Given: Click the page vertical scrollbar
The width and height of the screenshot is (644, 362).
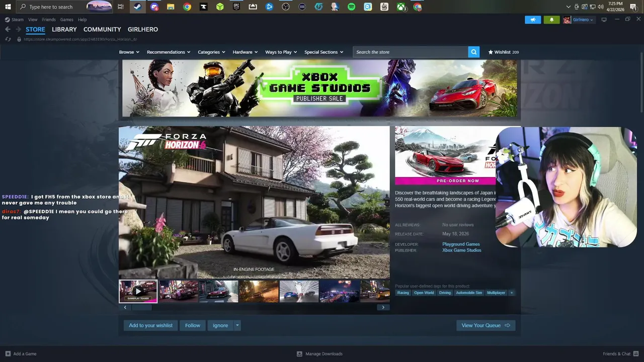Looking at the screenshot, I should tap(641, 82).
